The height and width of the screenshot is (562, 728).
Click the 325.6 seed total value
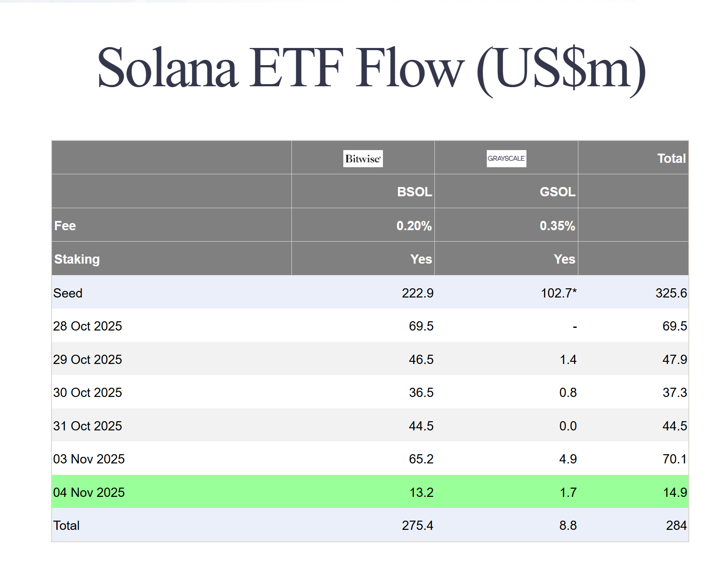tap(671, 293)
